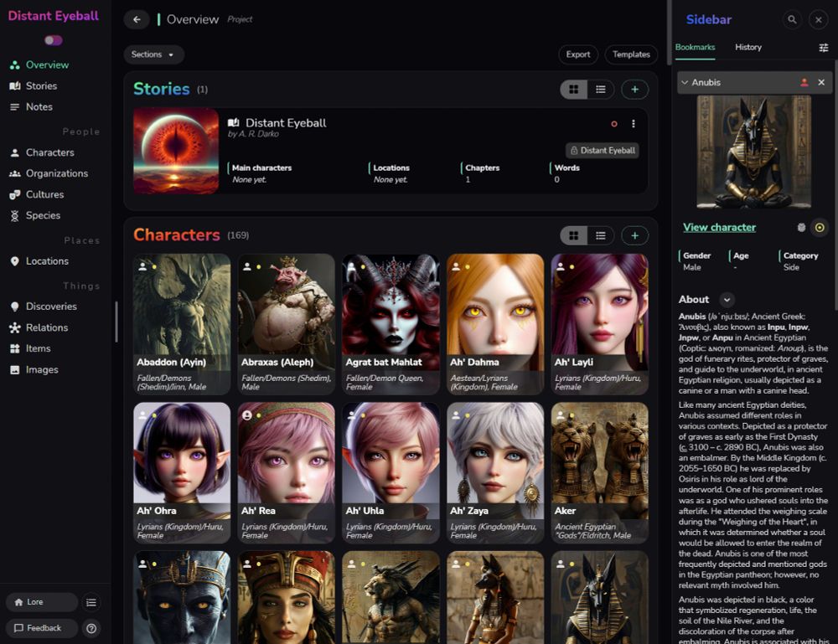The width and height of the screenshot is (838, 644).
Task: Open the Templates button
Action: 631,54
